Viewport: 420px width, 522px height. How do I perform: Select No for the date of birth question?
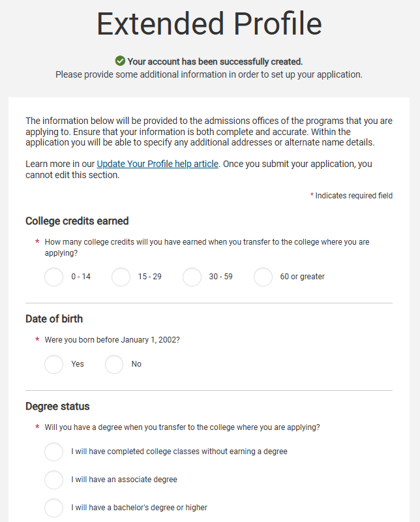coord(114,364)
